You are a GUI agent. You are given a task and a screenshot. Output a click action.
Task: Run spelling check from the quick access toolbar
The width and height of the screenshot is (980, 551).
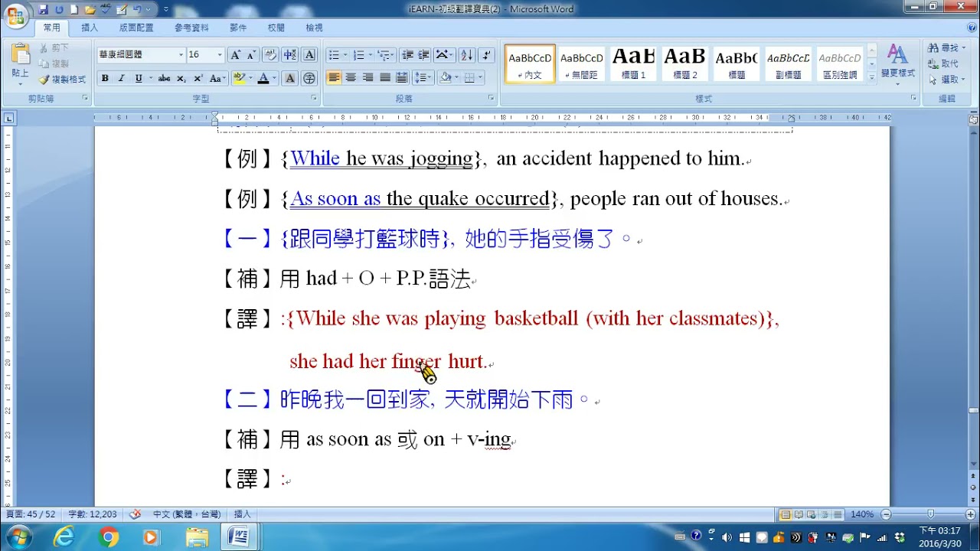pyautogui.click(x=106, y=10)
